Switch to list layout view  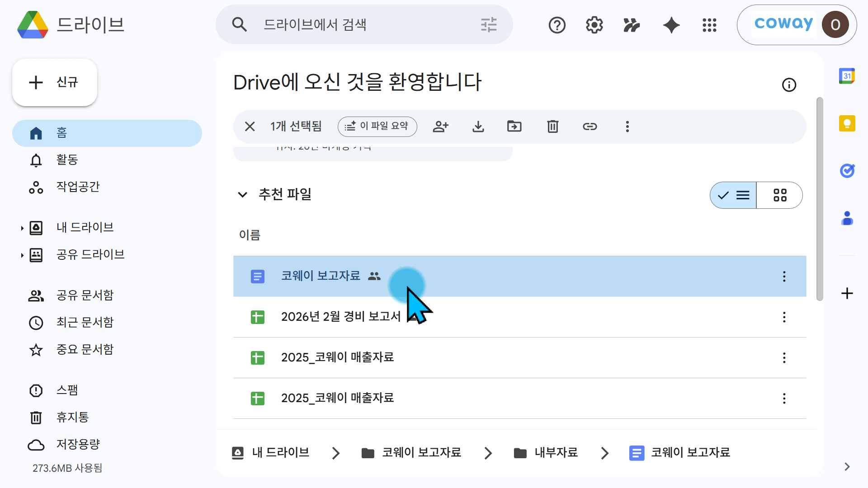click(733, 195)
